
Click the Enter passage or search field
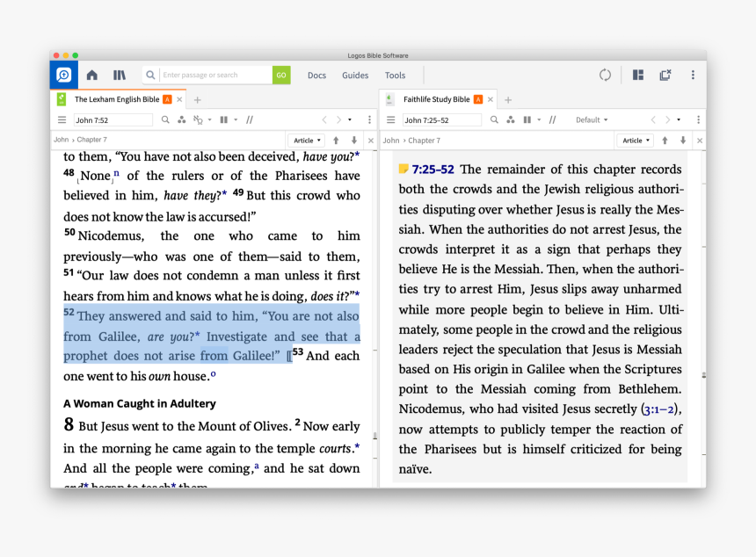pyautogui.click(x=215, y=76)
